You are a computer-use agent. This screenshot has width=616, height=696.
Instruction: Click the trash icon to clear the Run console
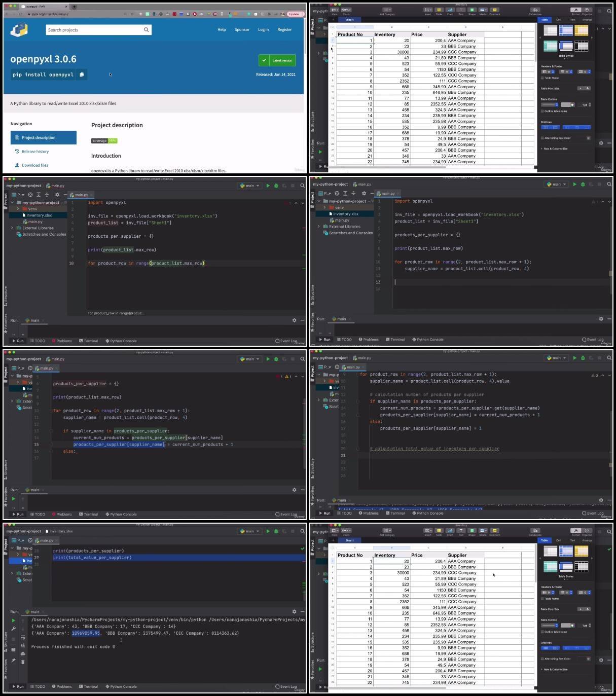(23, 662)
